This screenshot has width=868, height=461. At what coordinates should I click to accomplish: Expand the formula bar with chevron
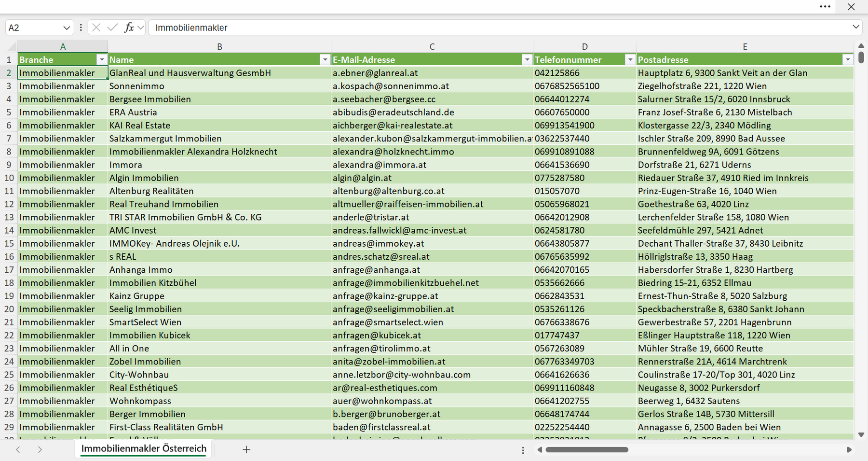(x=856, y=27)
